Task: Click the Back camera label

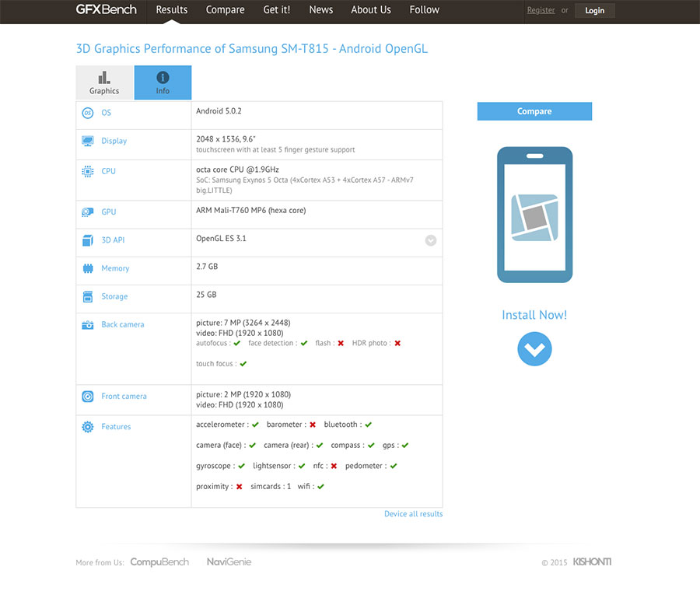Action: [123, 324]
